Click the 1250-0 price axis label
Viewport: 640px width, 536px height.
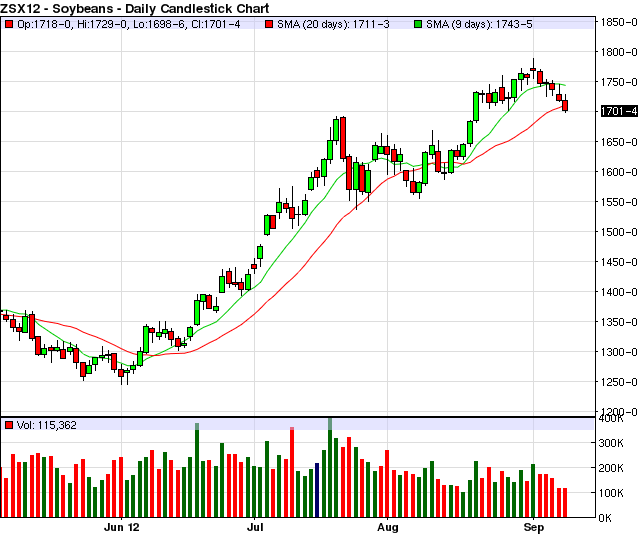coord(619,382)
